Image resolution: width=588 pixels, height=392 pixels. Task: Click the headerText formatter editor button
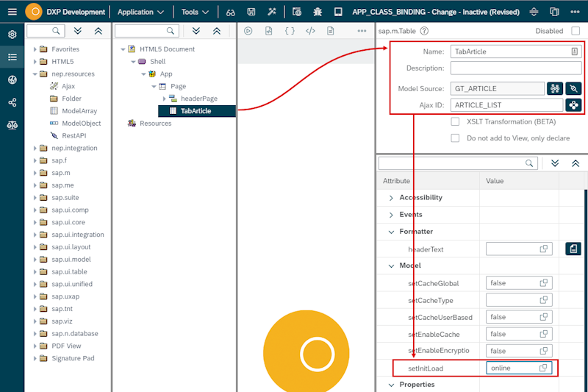tap(573, 249)
